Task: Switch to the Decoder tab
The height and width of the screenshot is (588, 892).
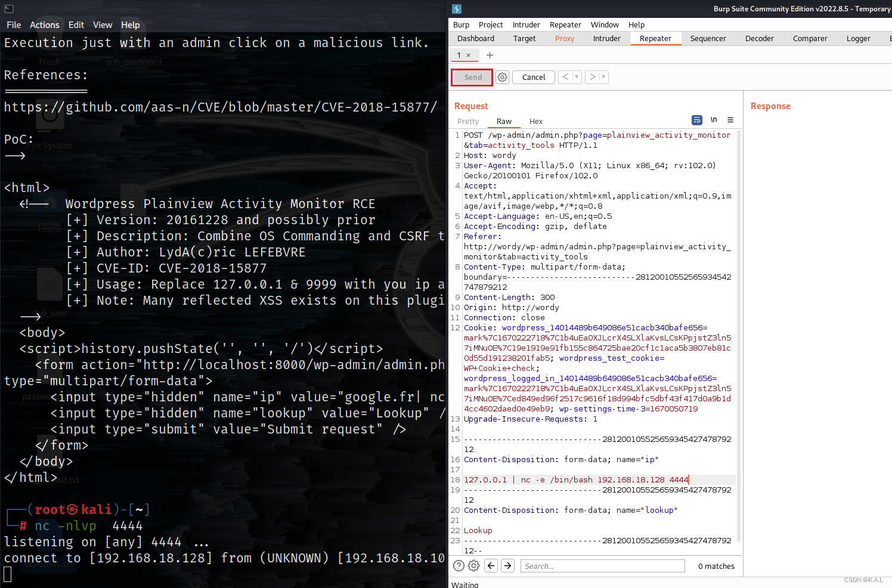Action: click(x=760, y=39)
